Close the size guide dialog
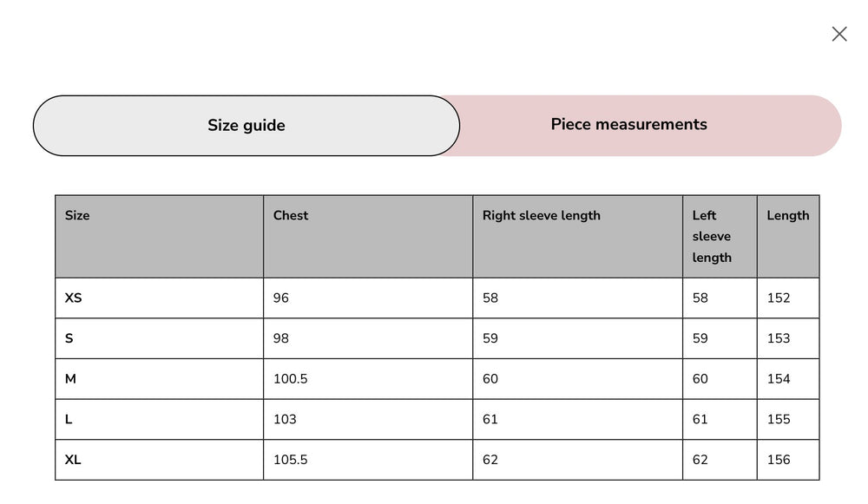 (838, 34)
